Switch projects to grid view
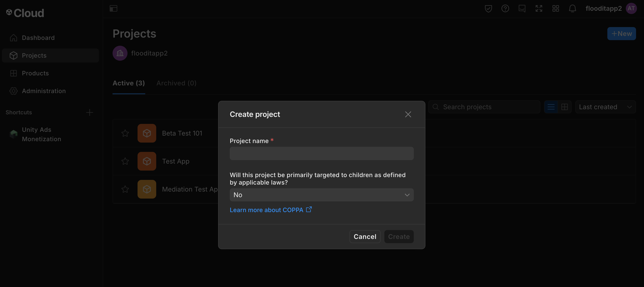The image size is (644, 287). [x=565, y=107]
